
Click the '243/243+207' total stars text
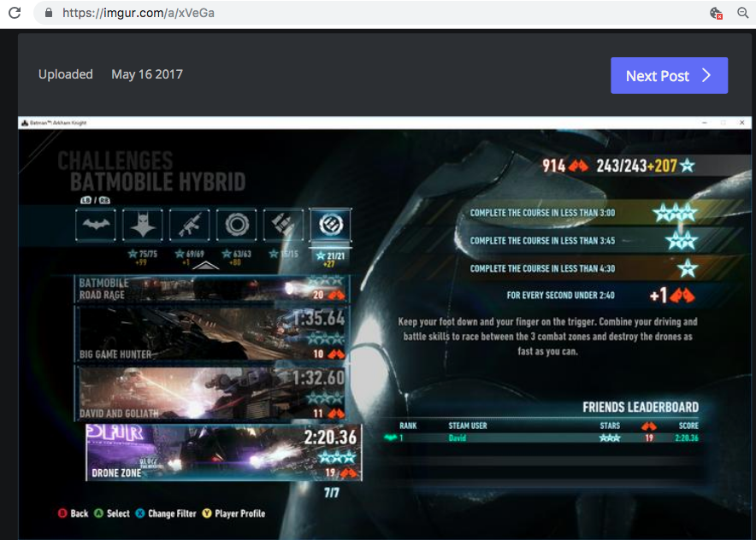(636, 166)
